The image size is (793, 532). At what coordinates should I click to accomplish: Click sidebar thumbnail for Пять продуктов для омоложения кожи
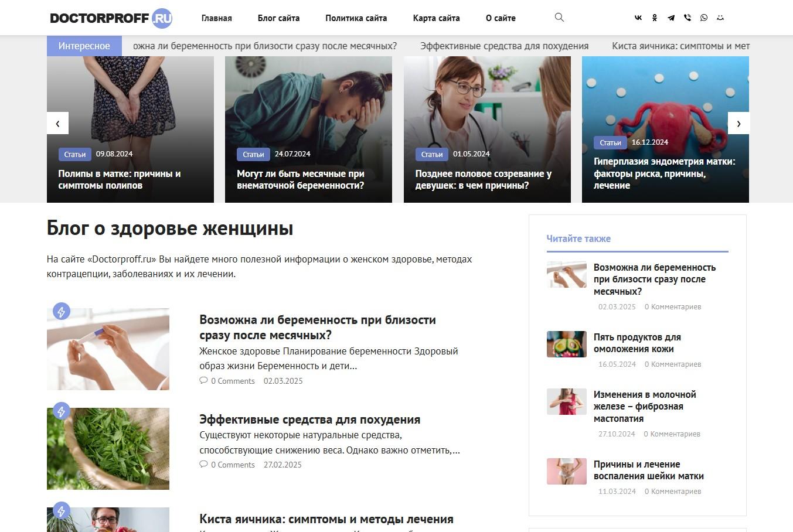click(x=567, y=344)
